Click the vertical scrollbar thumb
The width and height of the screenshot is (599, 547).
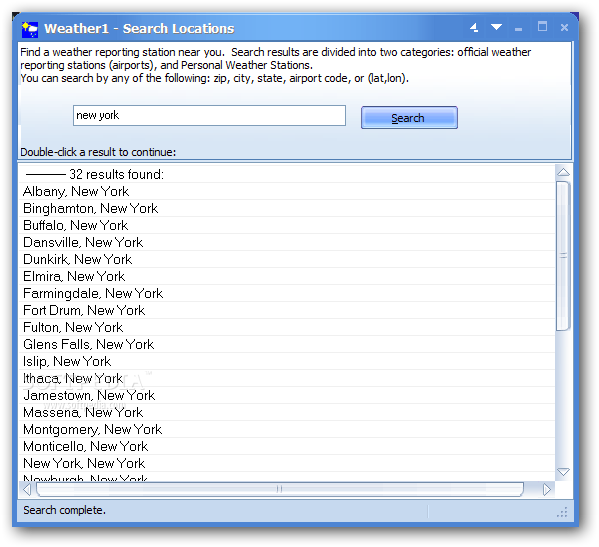pyautogui.click(x=563, y=256)
